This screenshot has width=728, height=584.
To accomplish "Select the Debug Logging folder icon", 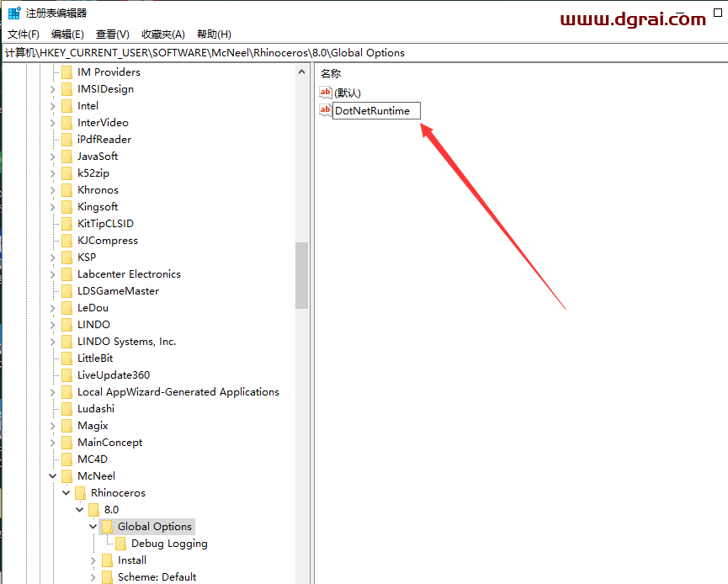I will tap(120, 544).
